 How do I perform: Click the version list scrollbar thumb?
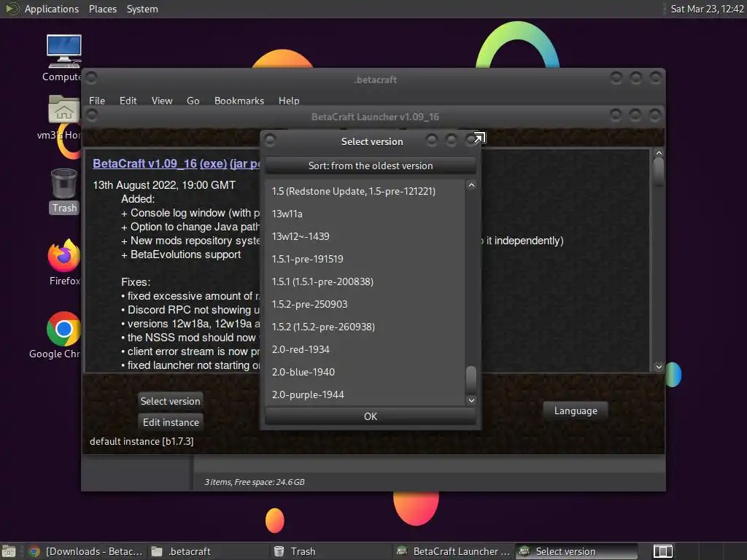coord(471,379)
